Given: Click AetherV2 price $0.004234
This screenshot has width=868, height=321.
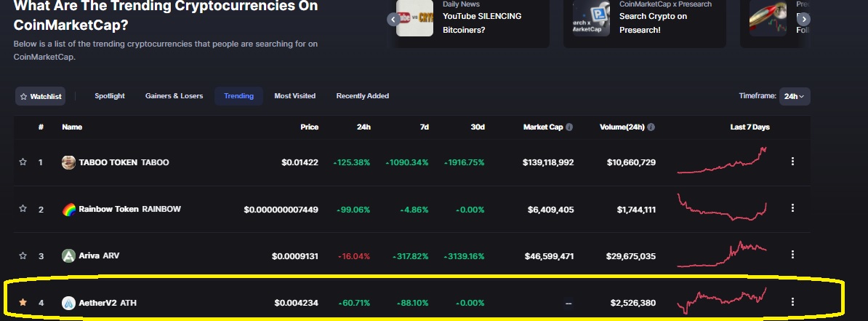Looking at the screenshot, I should pyautogui.click(x=297, y=303).
